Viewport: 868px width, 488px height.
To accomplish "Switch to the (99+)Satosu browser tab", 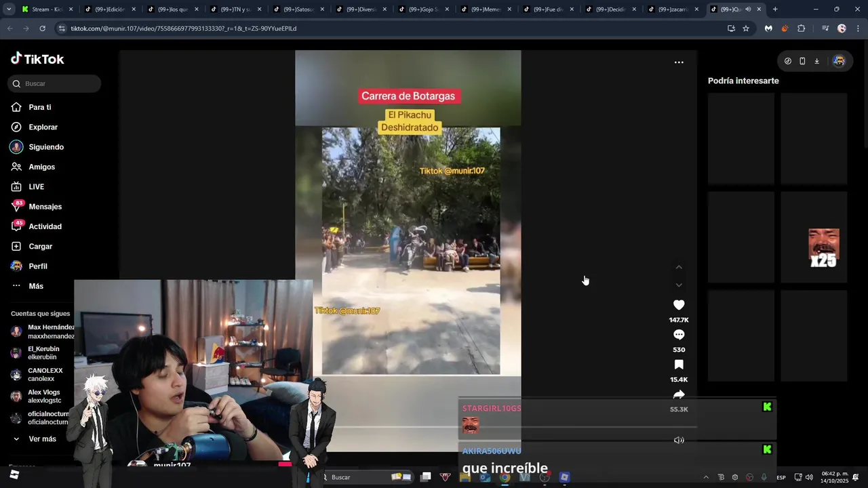I will click(x=298, y=9).
